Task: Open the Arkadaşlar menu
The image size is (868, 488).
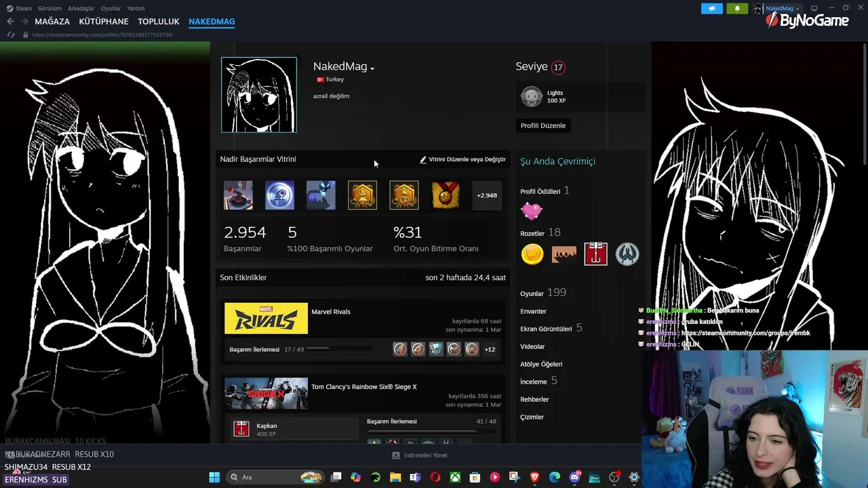Action: 81,8
